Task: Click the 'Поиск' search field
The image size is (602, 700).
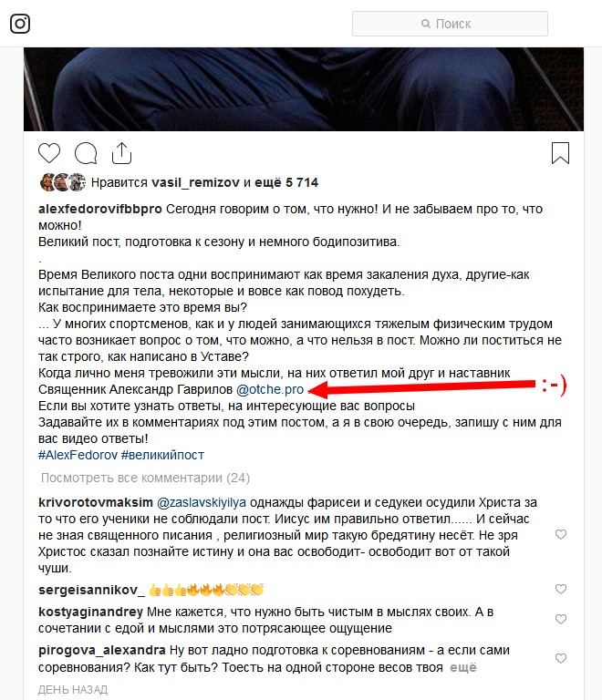Action: [x=450, y=24]
